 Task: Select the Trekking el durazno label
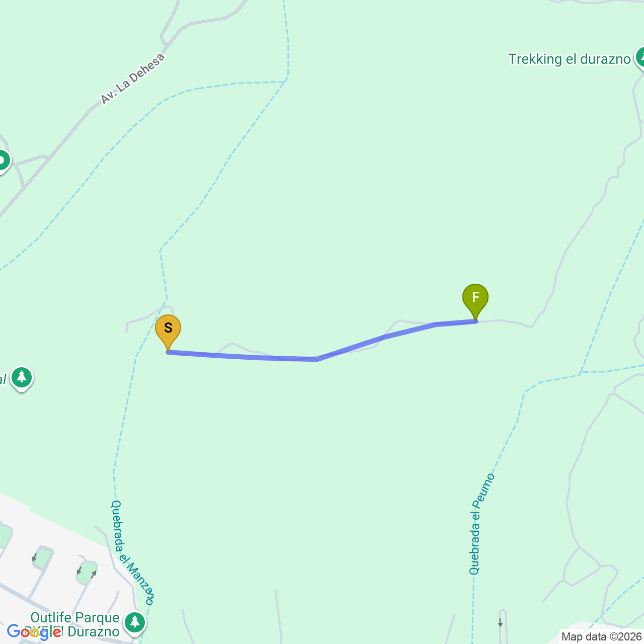pos(569,59)
